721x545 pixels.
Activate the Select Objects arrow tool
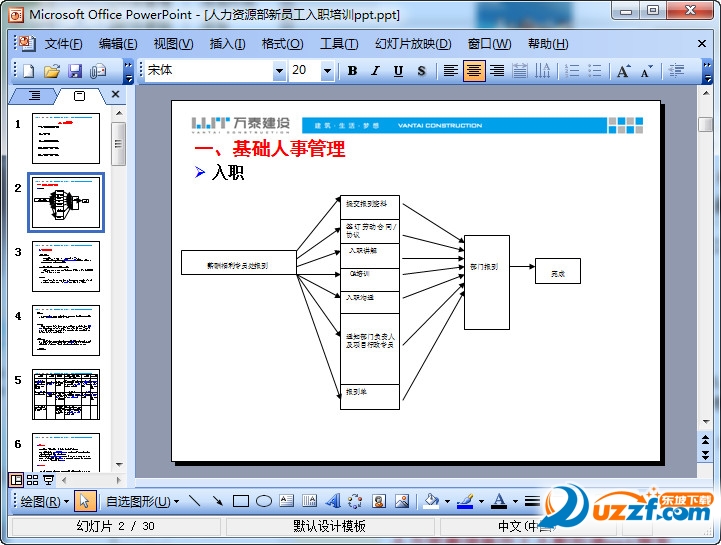pos(84,501)
